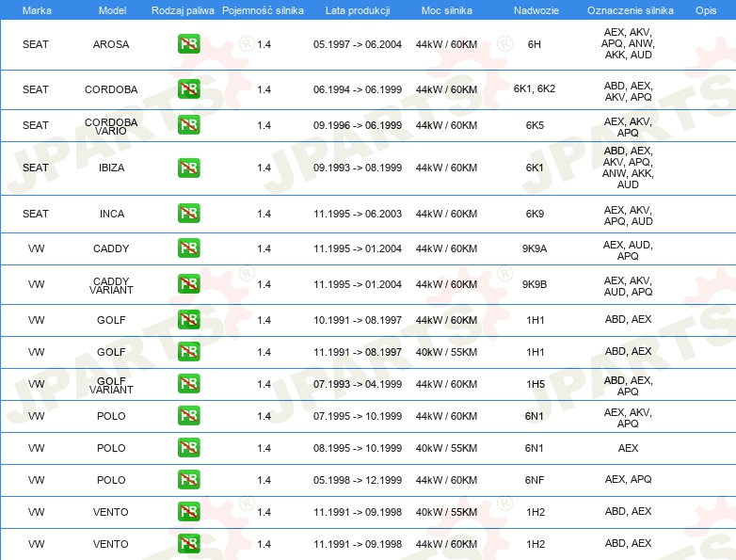Click the fuel icon in the SEAT CORDOBA 6K1, 6K2 row

click(x=188, y=89)
